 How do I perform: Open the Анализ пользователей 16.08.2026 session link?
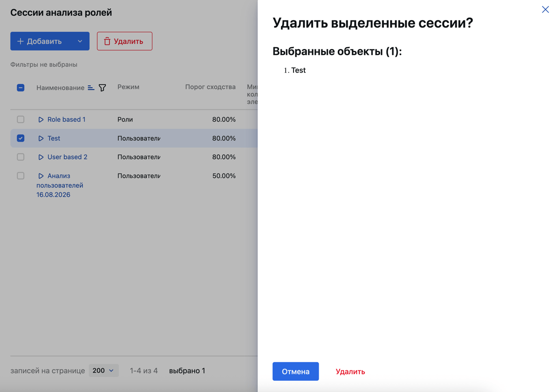click(x=60, y=185)
